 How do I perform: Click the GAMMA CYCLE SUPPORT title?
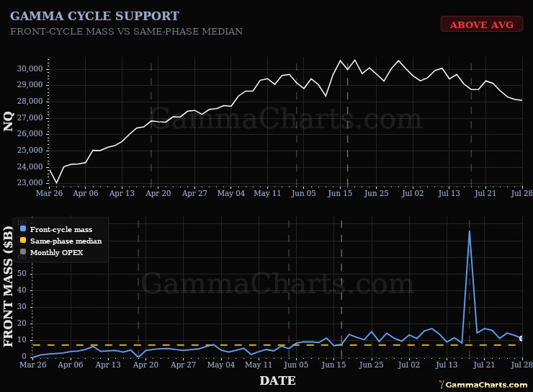click(95, 16)
